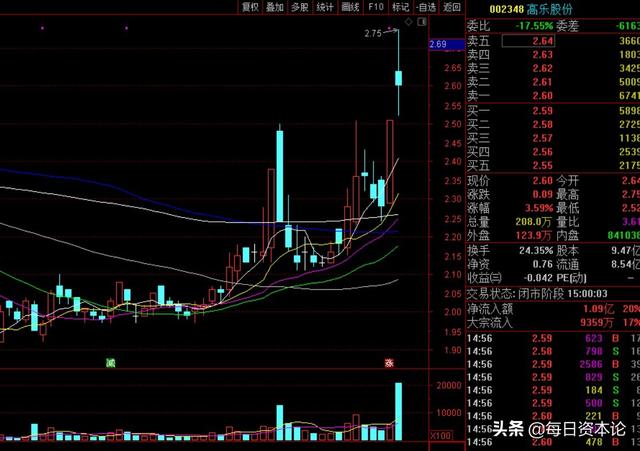Open F10 company information
This screenshot has width=640, height=451.
click(376, 7)
